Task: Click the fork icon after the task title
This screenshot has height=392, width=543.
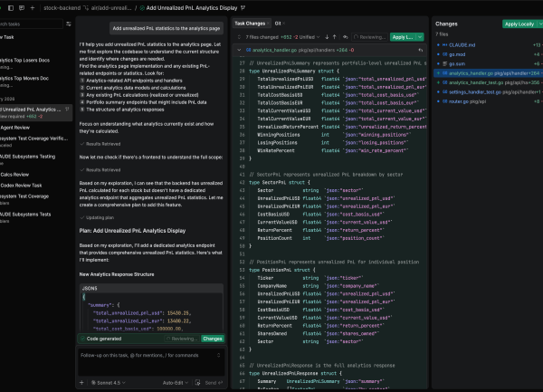Action: click(243, 7)
